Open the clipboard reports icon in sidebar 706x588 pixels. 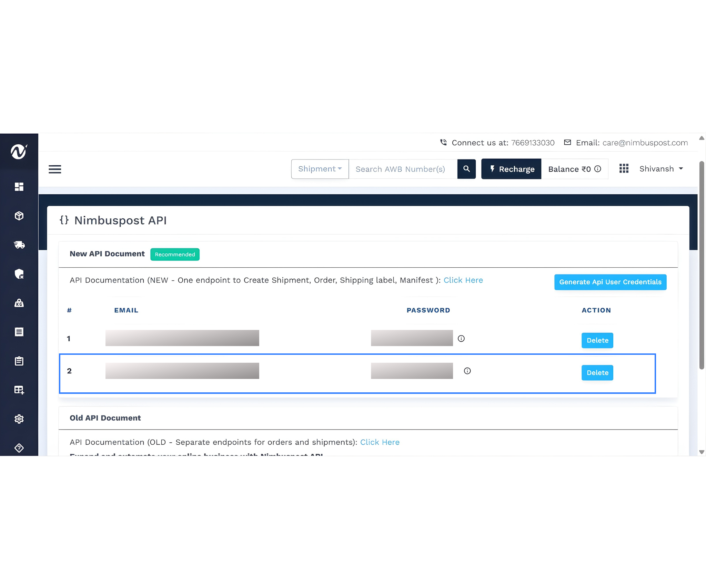[x=19, y=361]
